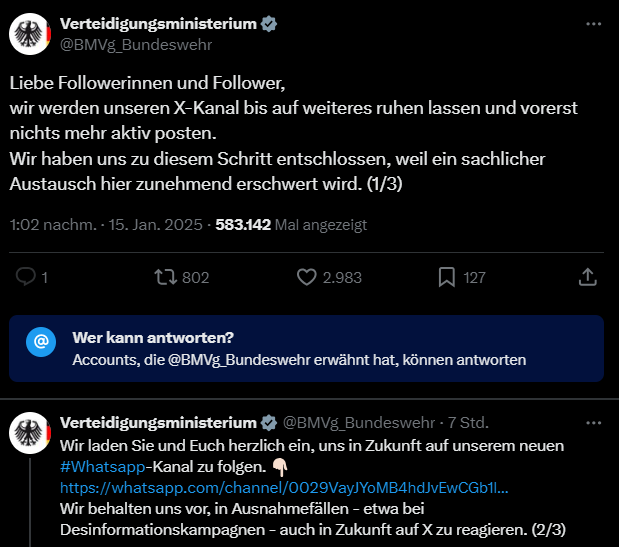
Task: Share the post via the share icon
Action: tap(588, 276)
